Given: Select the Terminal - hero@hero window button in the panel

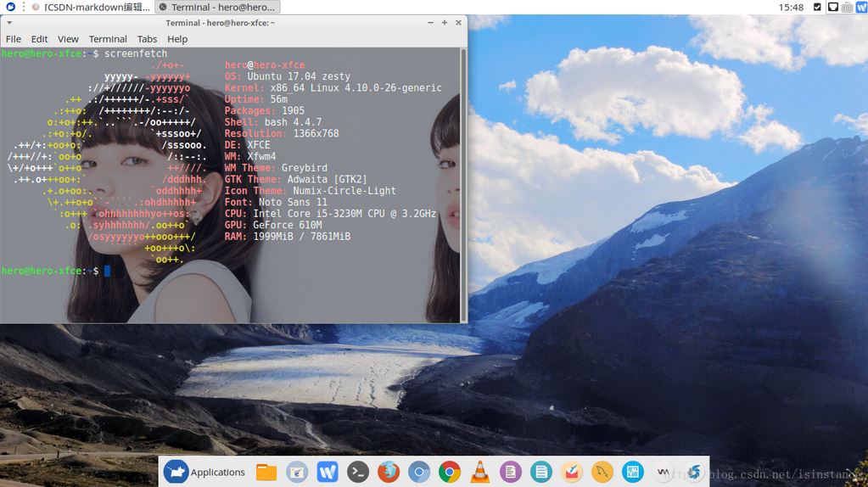Looking at the screenshot, I should [217, 7].
